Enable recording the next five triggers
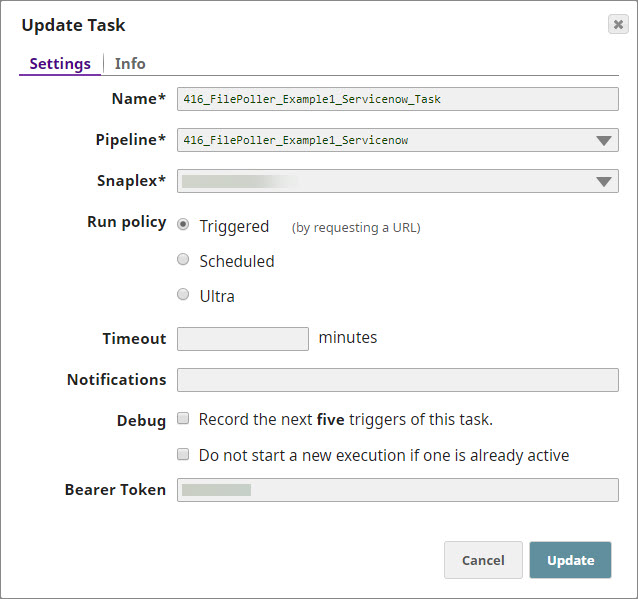This screenshot has height=599, width=638. (183, 419)
